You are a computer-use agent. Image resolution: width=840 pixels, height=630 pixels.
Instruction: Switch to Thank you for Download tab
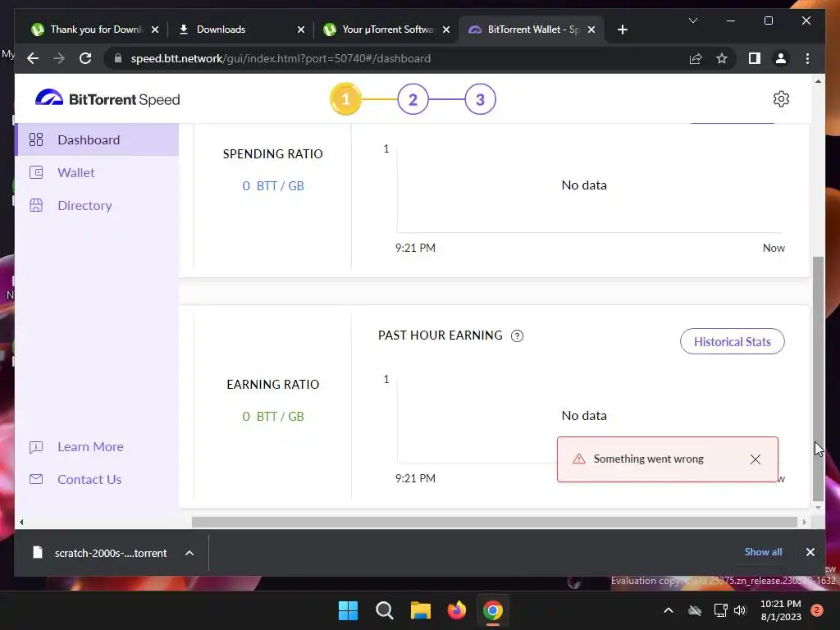[x=95, y=30]
